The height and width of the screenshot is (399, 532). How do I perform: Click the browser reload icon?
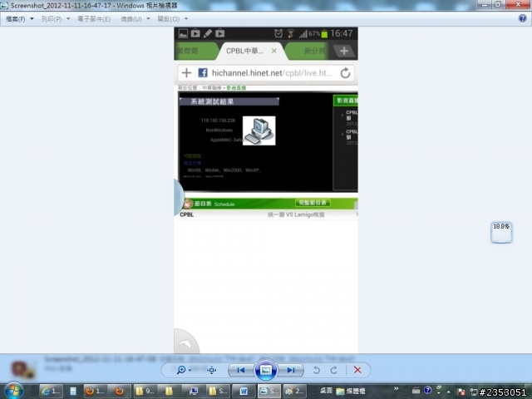pos(345,73)
